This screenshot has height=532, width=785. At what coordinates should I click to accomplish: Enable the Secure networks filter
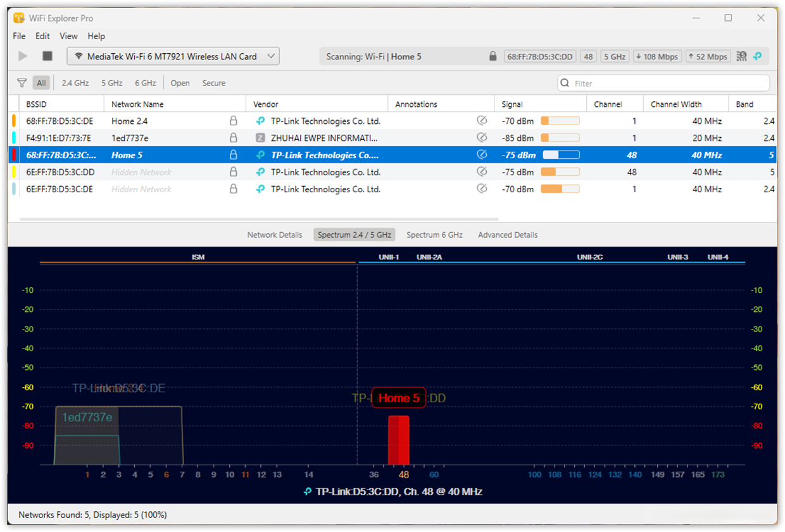point(213,82)
